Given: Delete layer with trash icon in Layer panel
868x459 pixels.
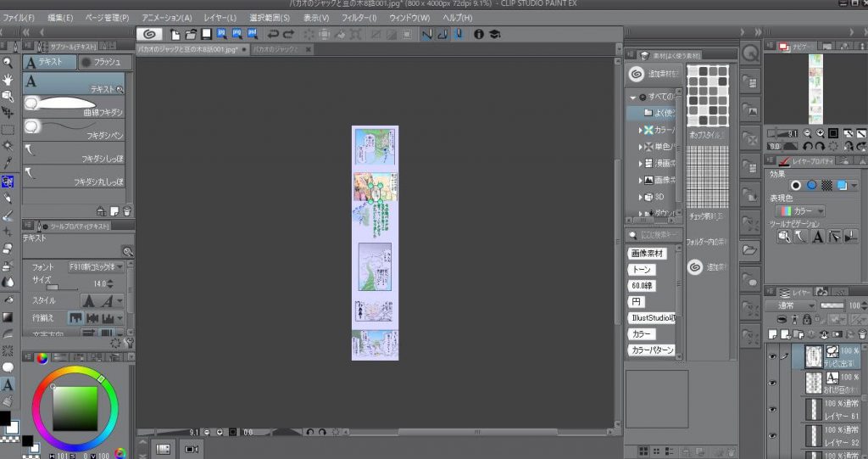Looking at the screenshot, I should (x=862, y=334).
